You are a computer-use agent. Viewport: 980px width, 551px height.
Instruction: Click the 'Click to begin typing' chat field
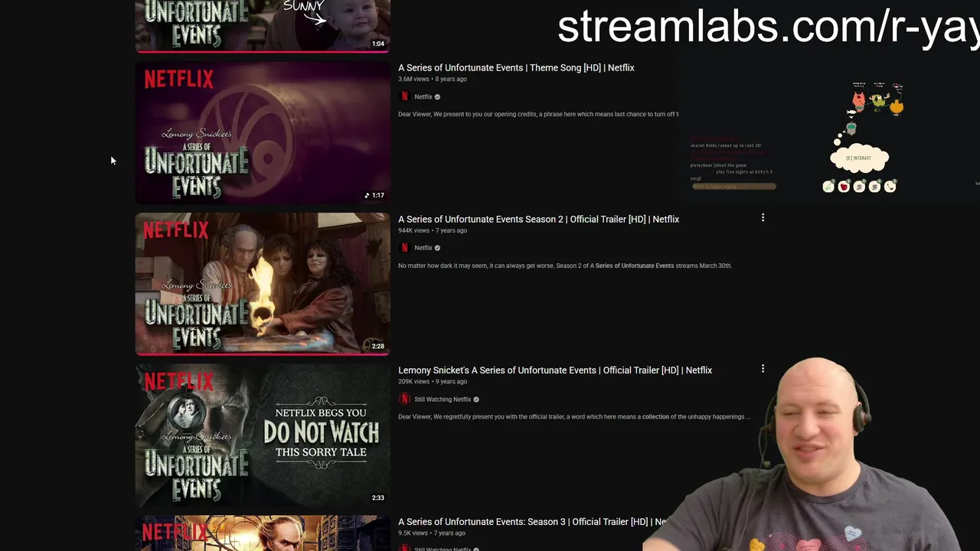[734, 187]
